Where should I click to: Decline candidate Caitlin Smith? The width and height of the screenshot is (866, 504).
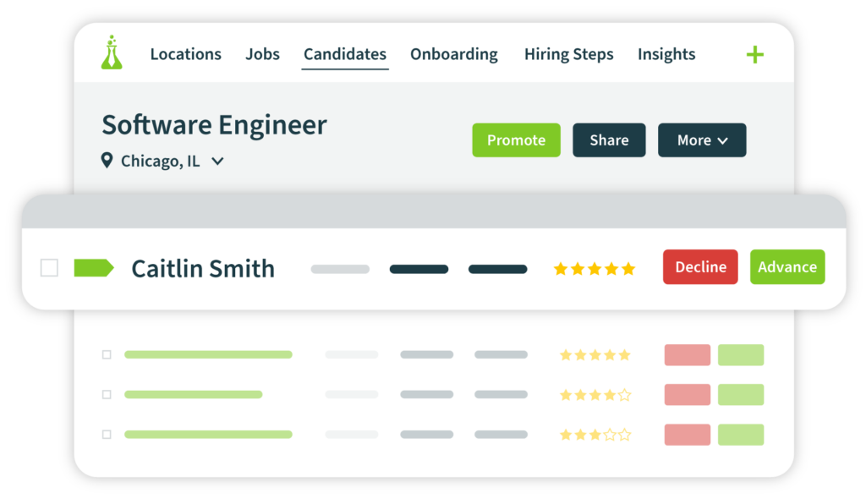point(700,267)
